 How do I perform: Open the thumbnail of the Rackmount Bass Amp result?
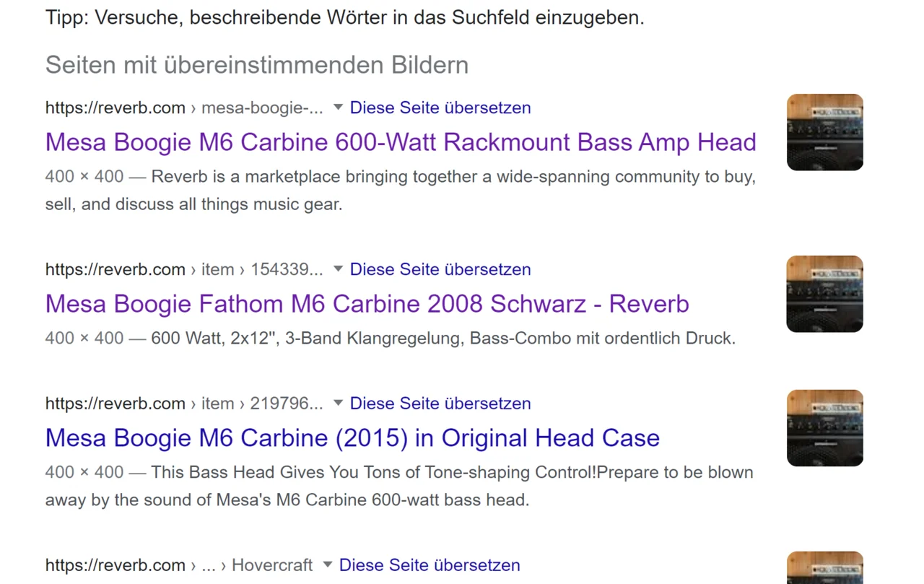[x=824, y=132]
